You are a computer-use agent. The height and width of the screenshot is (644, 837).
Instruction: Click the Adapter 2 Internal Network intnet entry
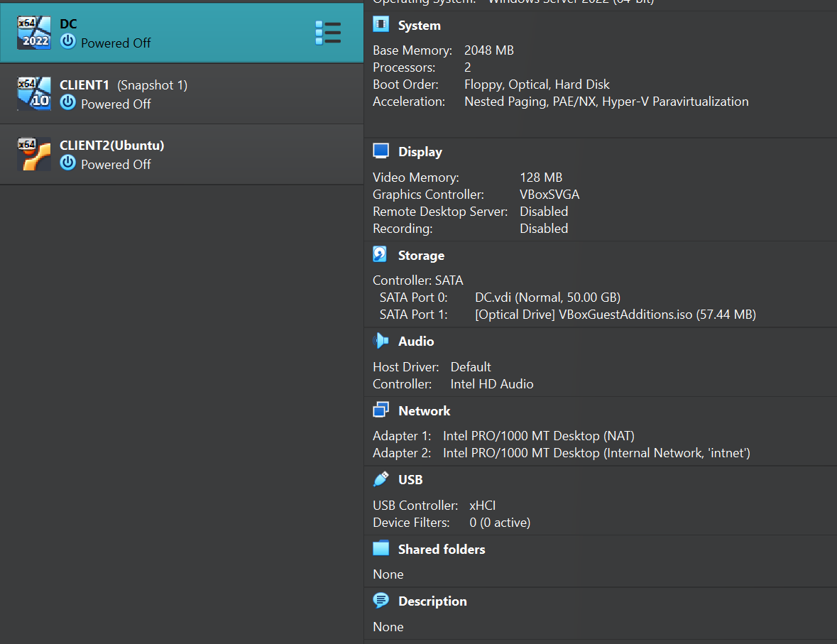point(597,453)
